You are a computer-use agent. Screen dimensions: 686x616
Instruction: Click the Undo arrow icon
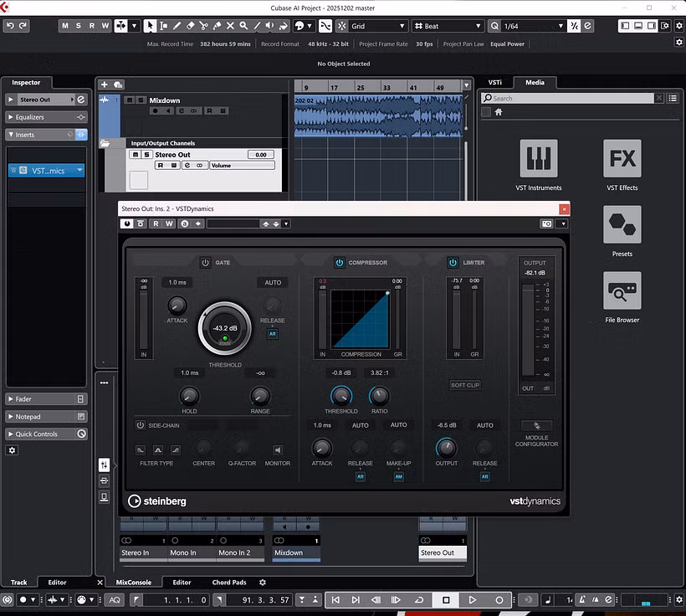click(11, 26)
